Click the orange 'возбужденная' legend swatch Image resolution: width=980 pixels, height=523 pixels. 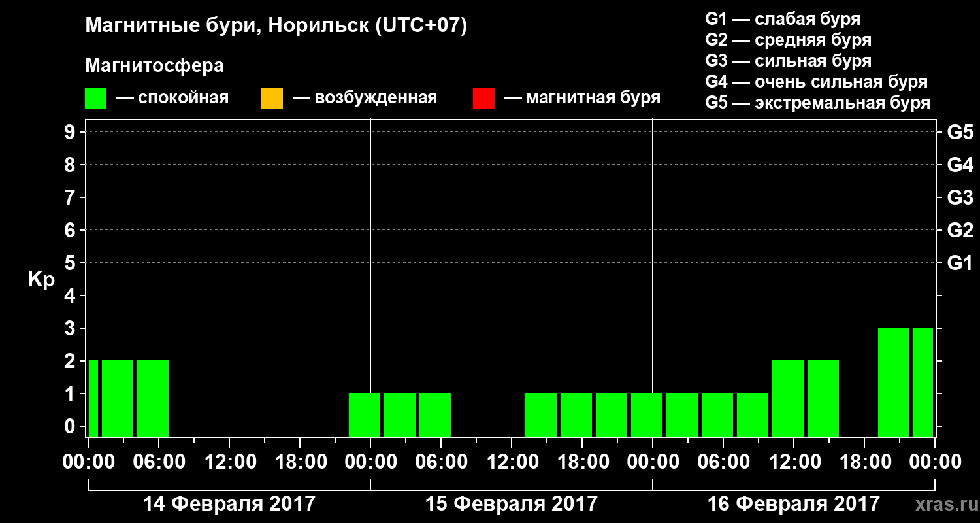coord(272,99)
